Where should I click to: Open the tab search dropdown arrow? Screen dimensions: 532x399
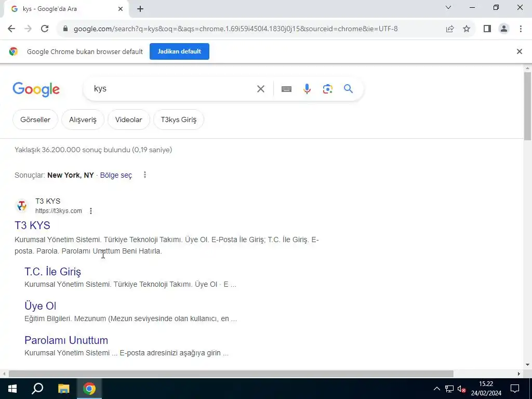pyautogui.click(x=448, y=7)
